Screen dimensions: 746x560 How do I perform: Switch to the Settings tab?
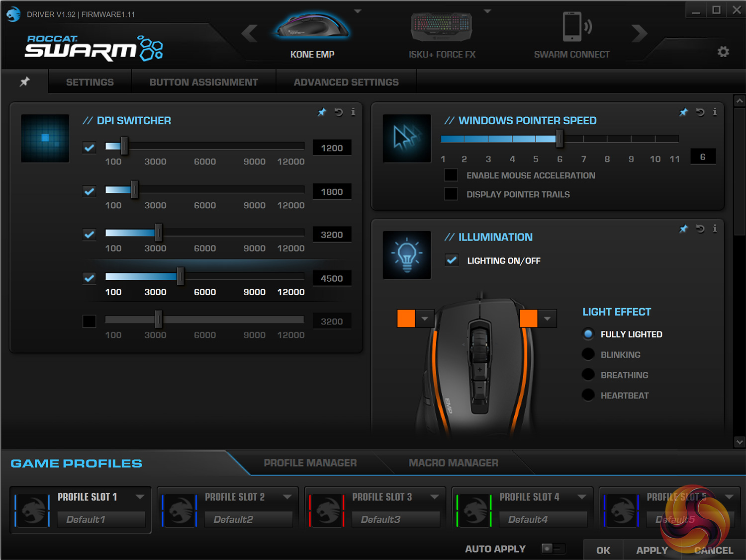(x=90, y=82)
